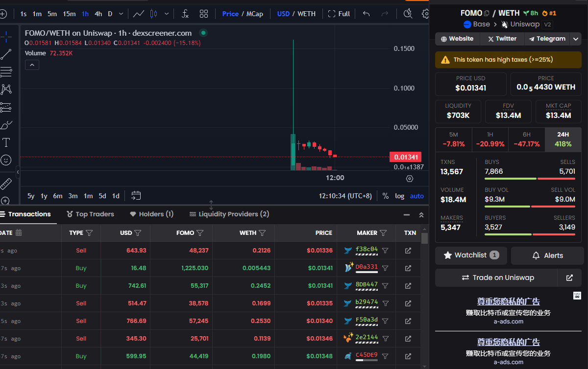Open the Liquidity Providers tab
This screenshot has width=588, height=369.
pos(229,214)
